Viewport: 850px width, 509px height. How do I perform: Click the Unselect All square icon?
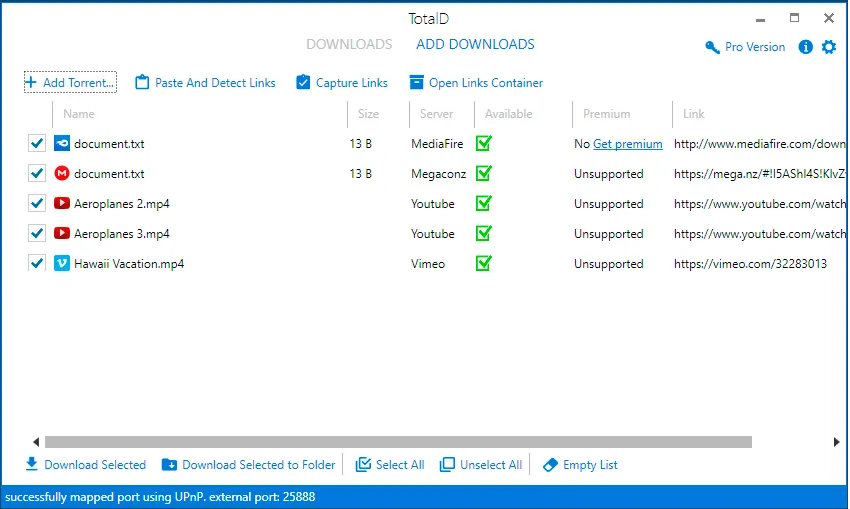click(447, 464)
